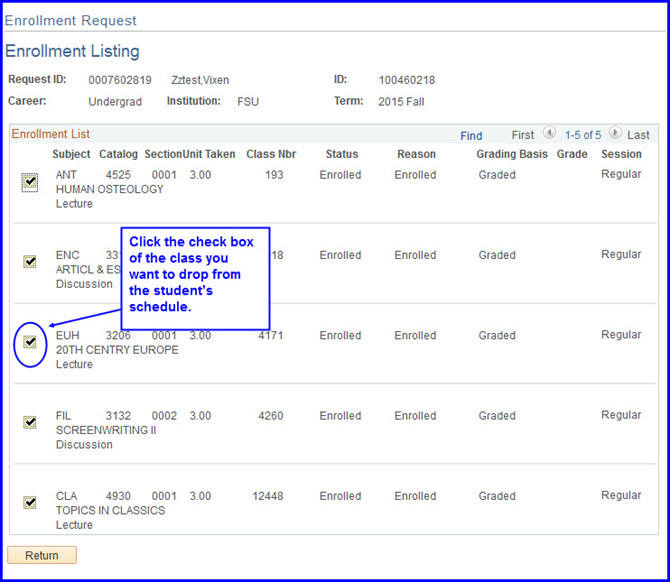Viewport: 670px width, 582px height.
Task: Toggle the ANT Human Osteology checkbox
Action: coord(30,182)
